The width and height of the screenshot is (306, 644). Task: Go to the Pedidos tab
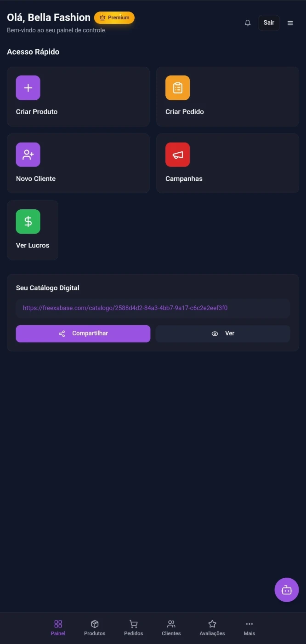pos(133,628)
